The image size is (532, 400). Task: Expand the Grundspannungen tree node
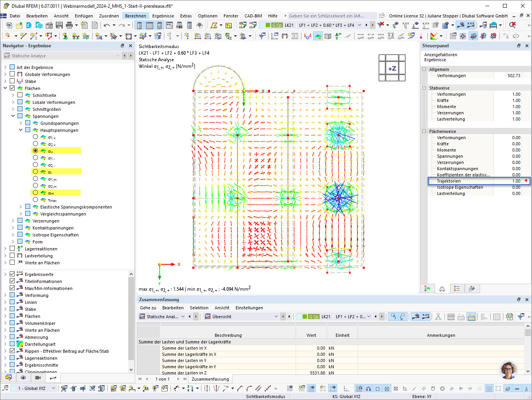(x=21, y=123)
